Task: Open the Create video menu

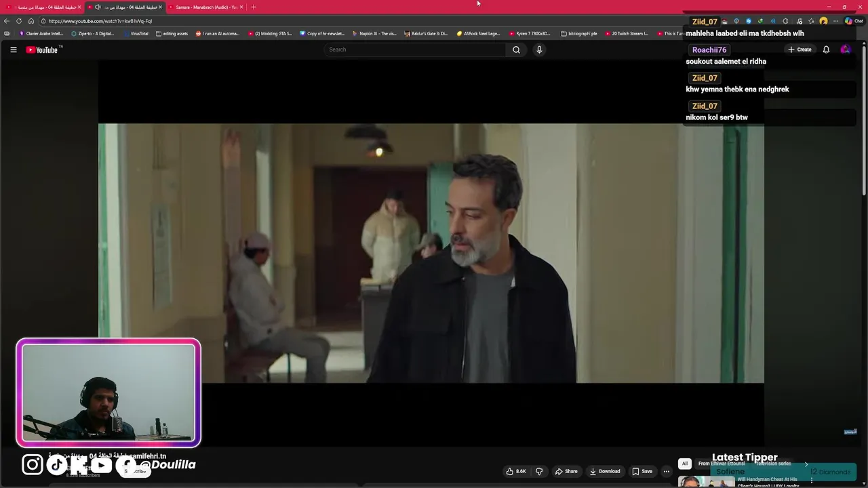Action: 800,49
